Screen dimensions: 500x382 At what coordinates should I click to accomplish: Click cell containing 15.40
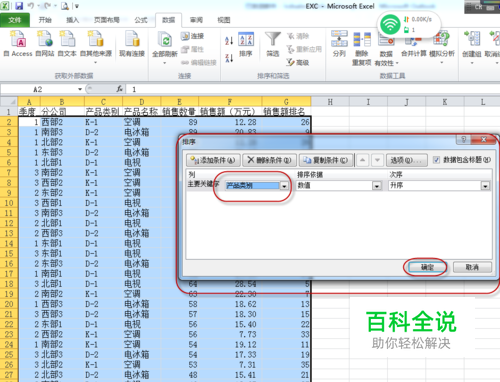(230, 324)
